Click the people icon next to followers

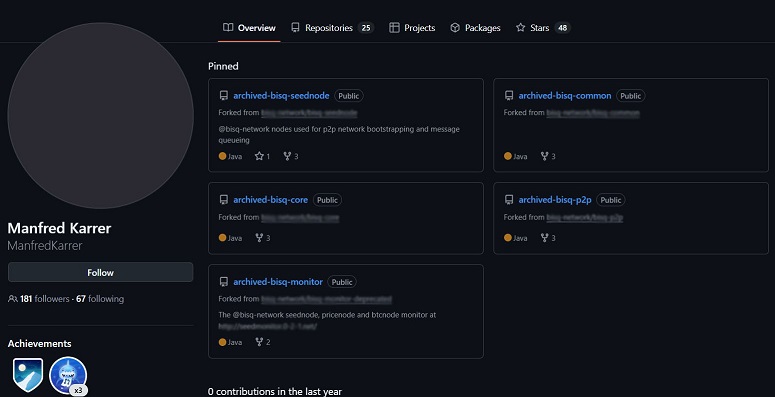[13, 299]
